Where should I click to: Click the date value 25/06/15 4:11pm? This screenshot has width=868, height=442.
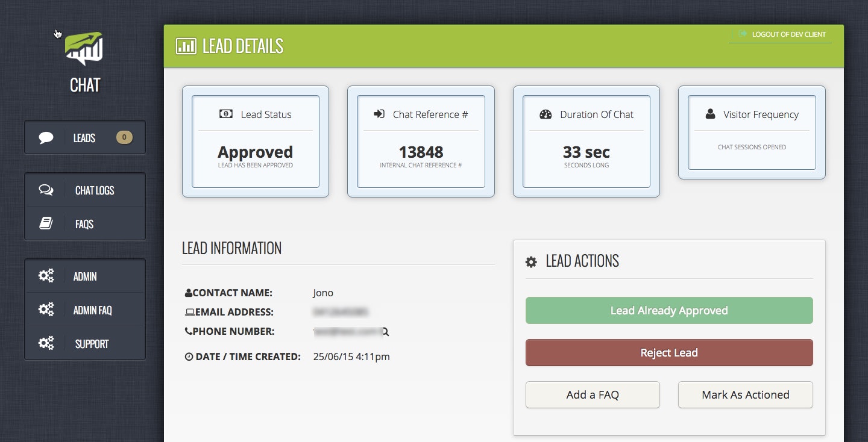351,356
